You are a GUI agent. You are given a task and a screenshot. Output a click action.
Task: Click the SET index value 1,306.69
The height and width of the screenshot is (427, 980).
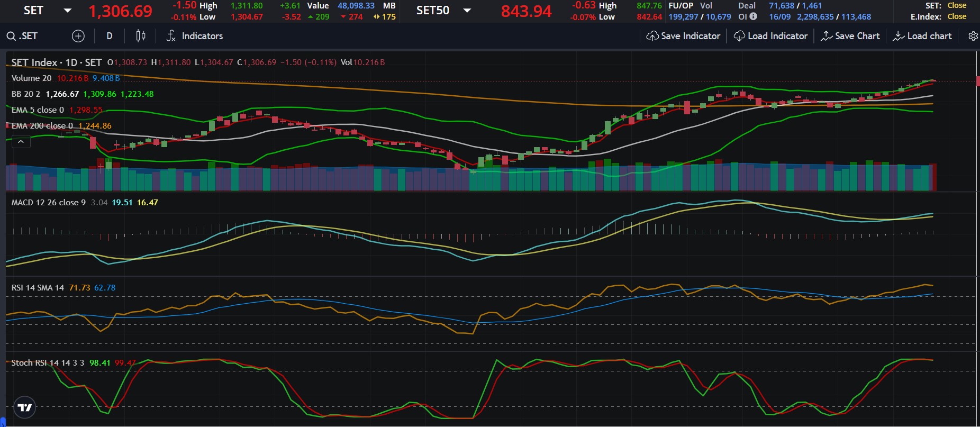point(120,11)
